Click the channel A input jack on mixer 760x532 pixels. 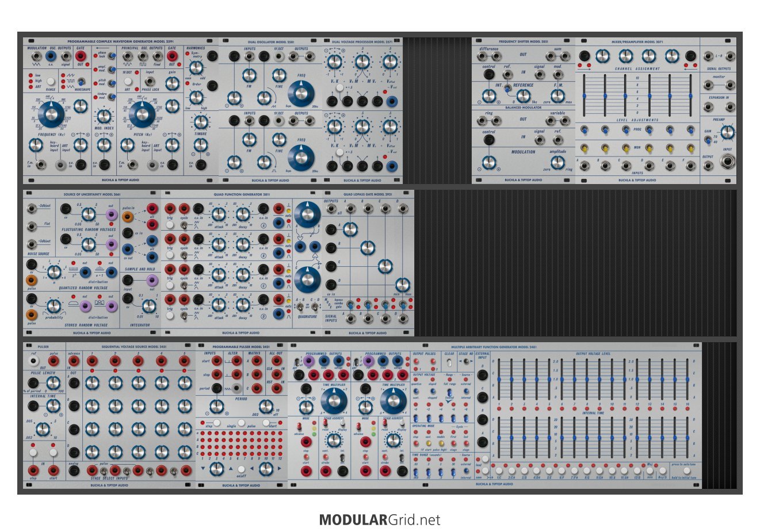pos(585,166)
